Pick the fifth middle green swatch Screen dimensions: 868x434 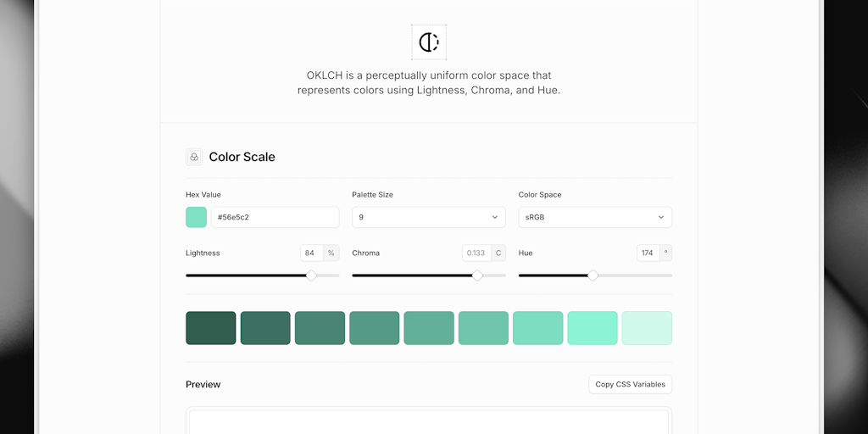coord(429,328)
